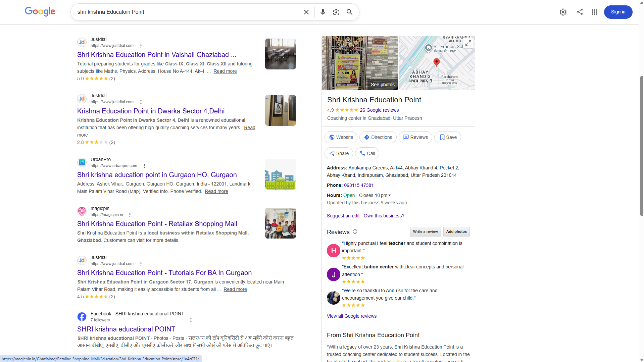Open search by image camera icon
644x362 pixels.
pos(336,12)
